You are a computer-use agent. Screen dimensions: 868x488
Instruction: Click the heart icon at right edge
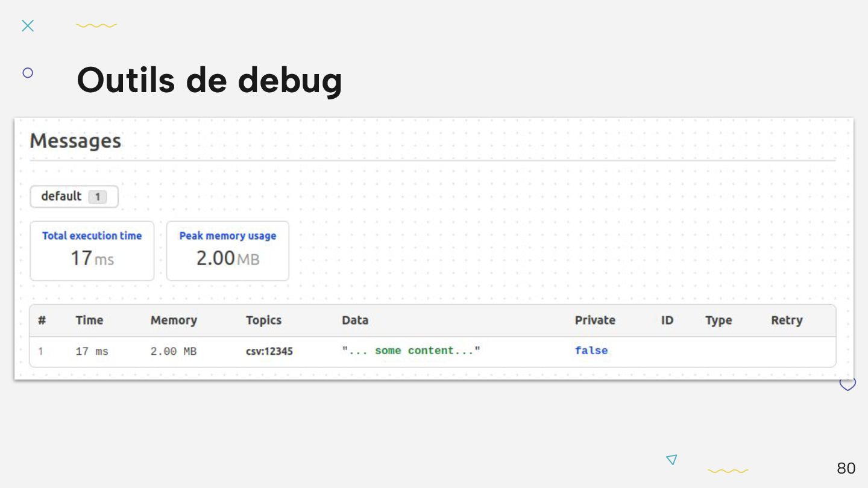tap(848, 384)
